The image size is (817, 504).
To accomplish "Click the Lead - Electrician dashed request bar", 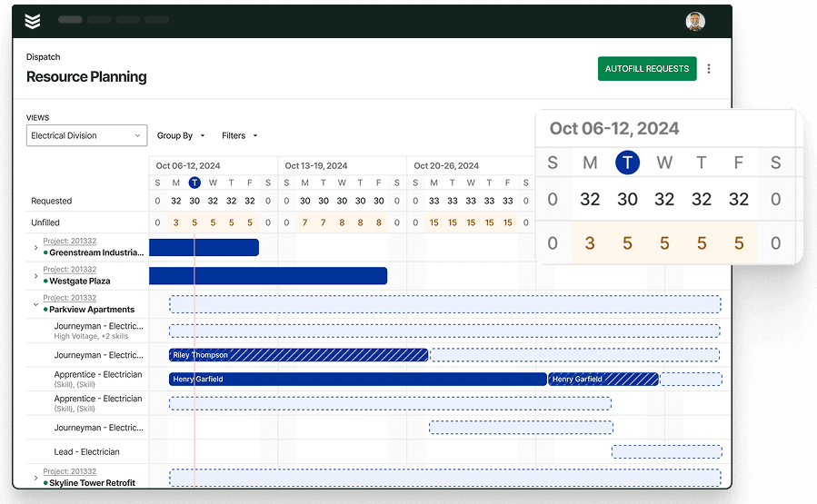I will (666, 452).
